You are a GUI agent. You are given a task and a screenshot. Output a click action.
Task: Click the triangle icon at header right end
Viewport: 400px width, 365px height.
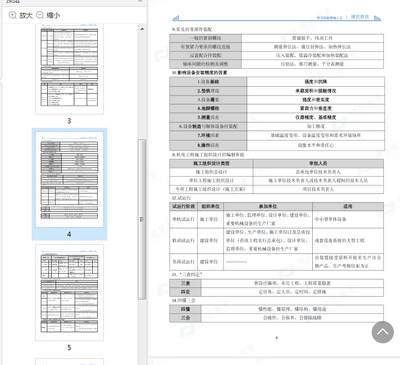point(377,18)
